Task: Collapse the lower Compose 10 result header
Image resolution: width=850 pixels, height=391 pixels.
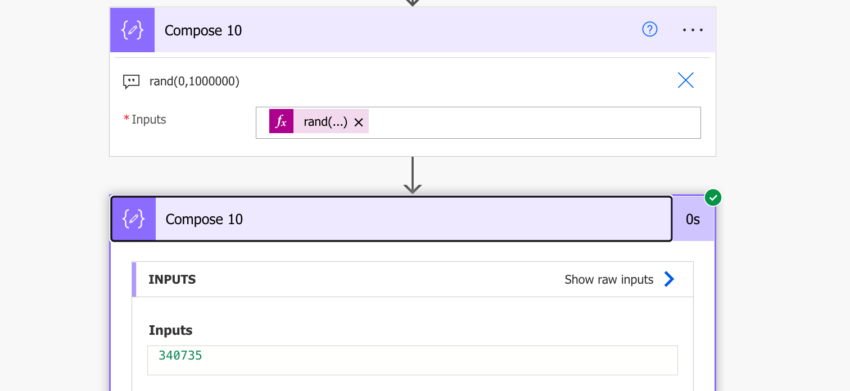Action: tap(391, 219)
